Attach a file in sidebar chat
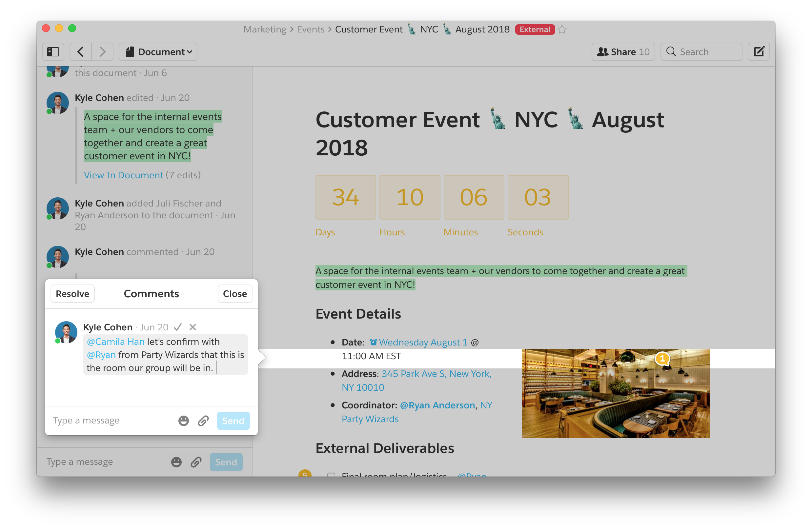 [x=196, y=462]
